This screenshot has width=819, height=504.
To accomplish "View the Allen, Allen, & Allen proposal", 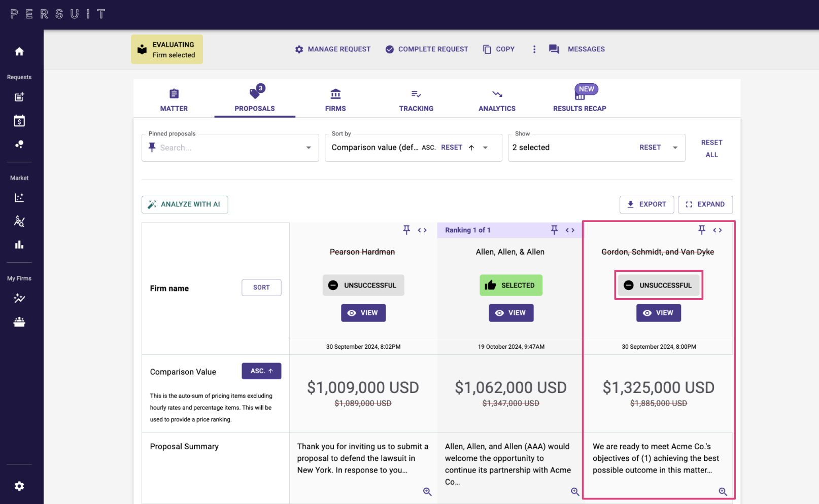I will 511,313.
